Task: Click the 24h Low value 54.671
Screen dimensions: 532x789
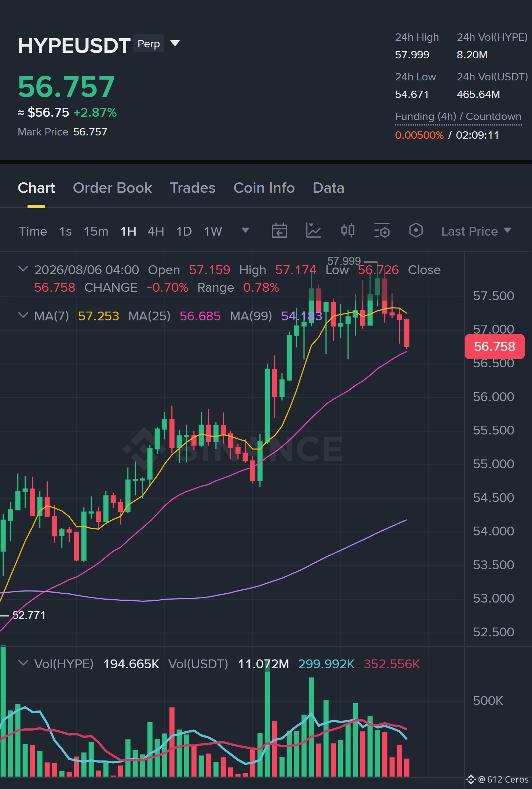Action: click(412, 94)
